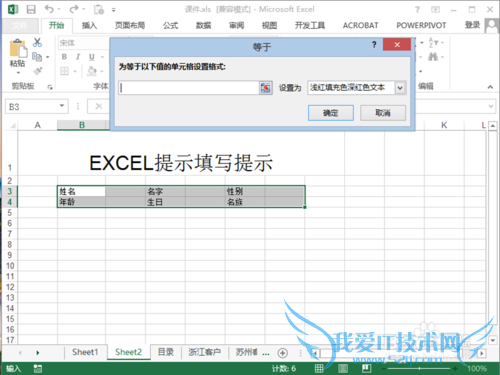Click the Paste clipboard icon

coord(18,49)
